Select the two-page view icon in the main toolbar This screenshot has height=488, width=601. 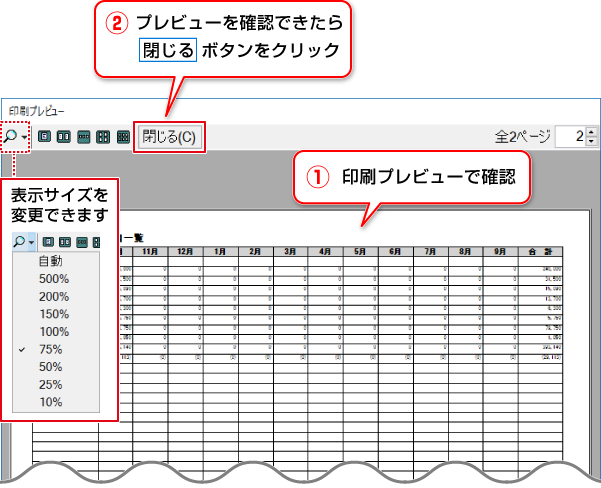(64, 137)
